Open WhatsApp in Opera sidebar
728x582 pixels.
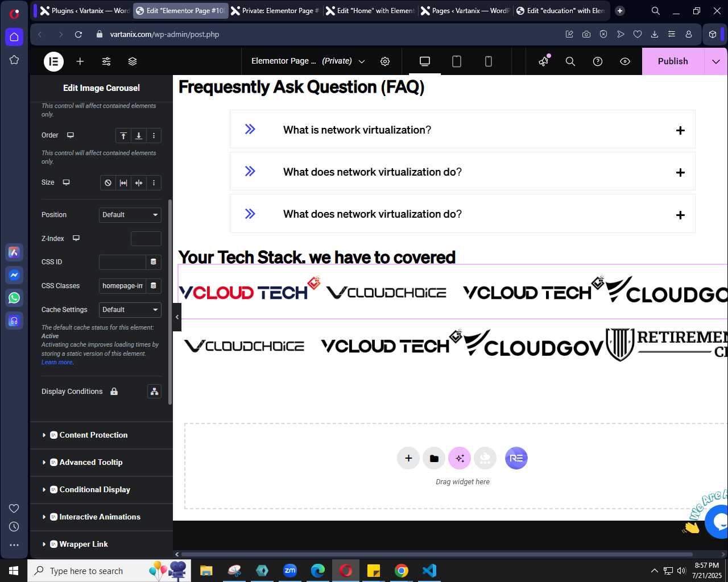pyautogui.click(x=14, y=298)
